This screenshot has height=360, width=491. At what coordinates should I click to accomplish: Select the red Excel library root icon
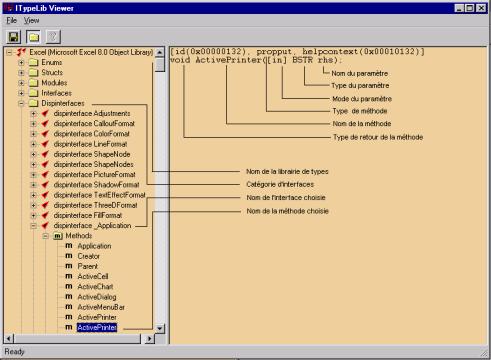point(22,52)
